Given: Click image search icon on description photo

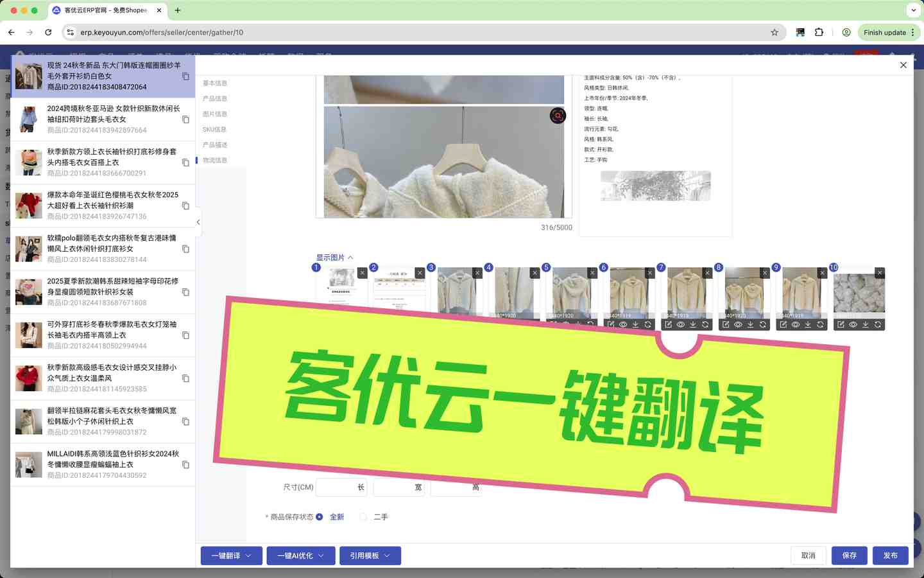Looking at the screenshot, I should click(x=558, y=116).
